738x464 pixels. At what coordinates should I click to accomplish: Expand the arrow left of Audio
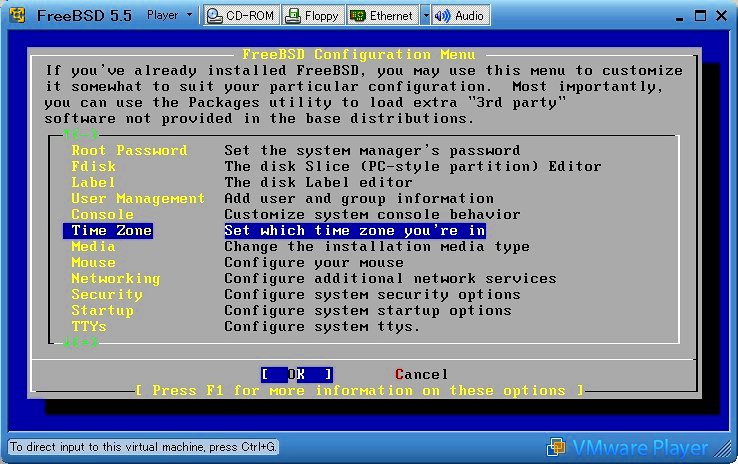pyautogui.click(x=425, y=16)
